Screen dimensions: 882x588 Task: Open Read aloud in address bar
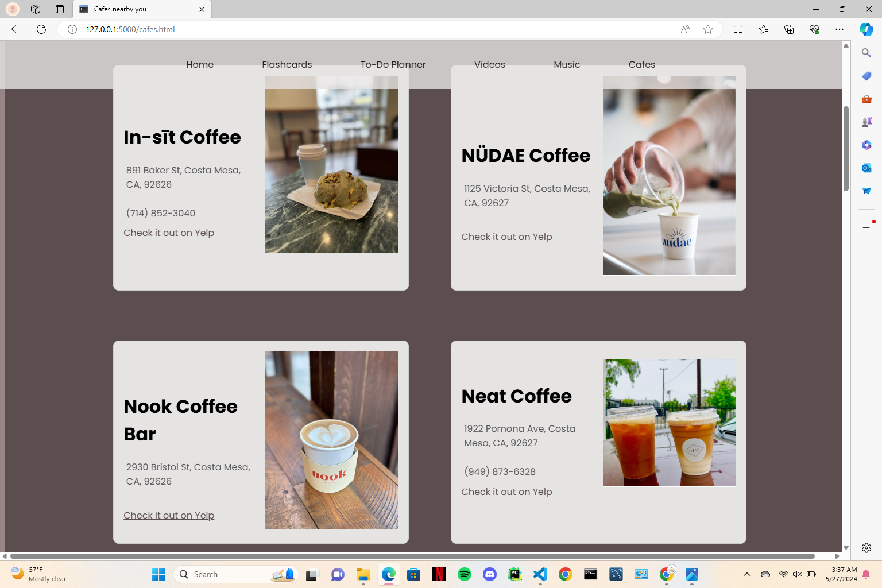click(685, 29)
